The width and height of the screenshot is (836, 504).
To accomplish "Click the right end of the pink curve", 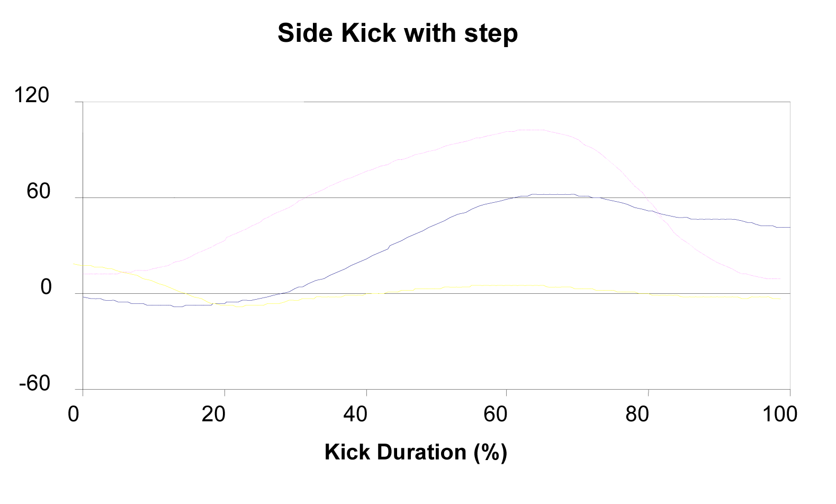I will coord(779,278).
